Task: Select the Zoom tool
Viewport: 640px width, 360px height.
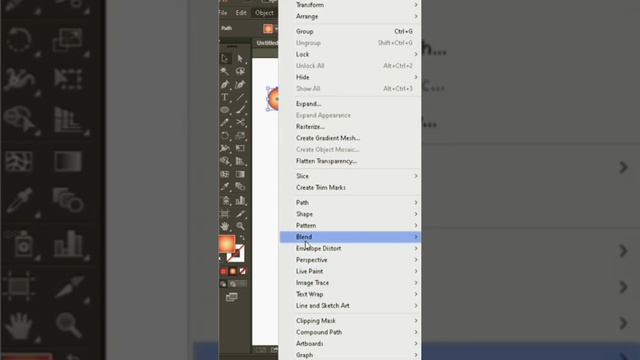Action: (240, 226)
